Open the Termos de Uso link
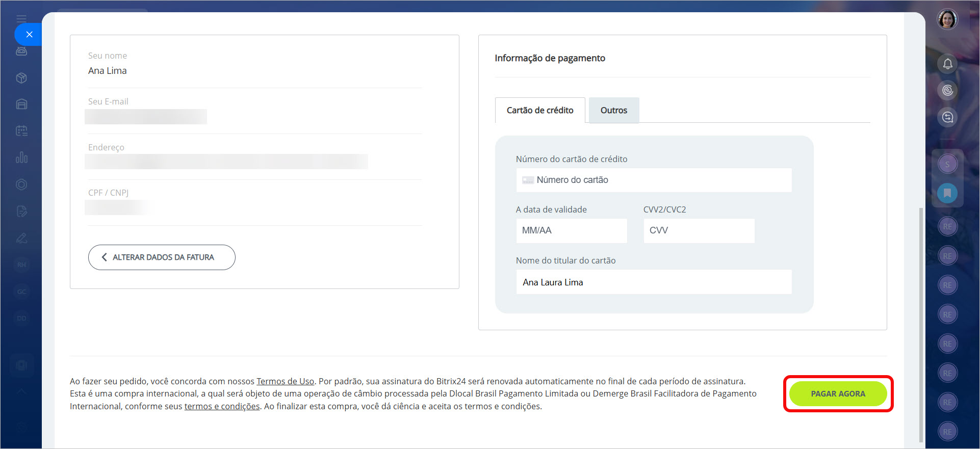Screen dimensions: 980x449 click(x=285, y=381)
